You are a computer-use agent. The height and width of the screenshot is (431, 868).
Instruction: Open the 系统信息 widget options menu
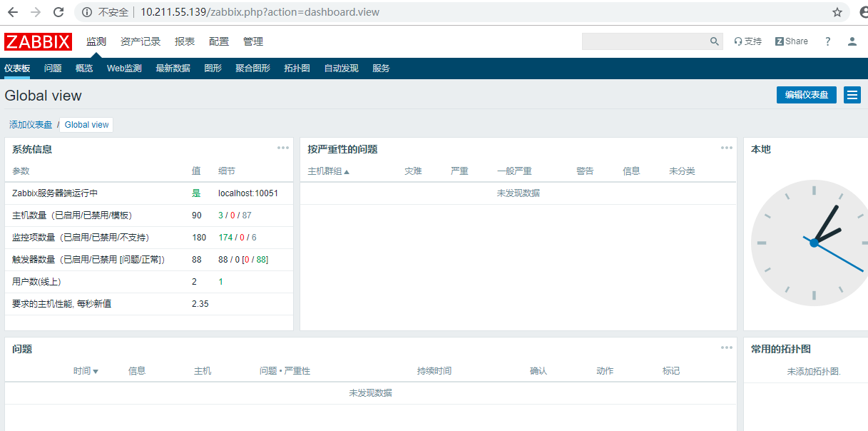coord(283,148)
